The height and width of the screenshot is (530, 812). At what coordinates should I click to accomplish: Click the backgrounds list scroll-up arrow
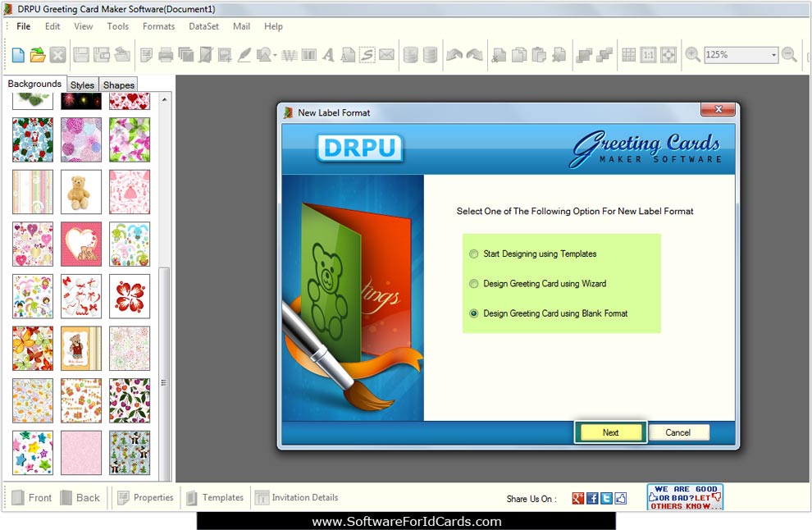pyautogui.click(x=164, y=99)
